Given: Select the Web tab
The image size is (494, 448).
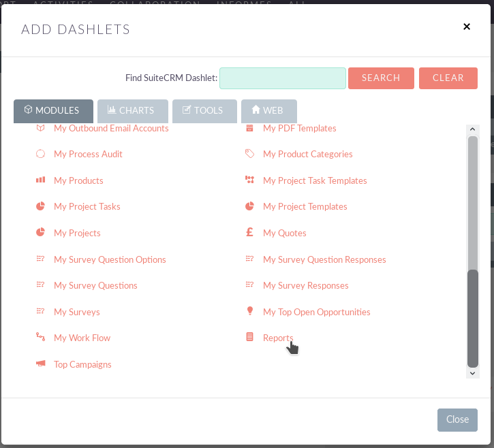Looking at the screenshot, I should click(x=268, y=110).
